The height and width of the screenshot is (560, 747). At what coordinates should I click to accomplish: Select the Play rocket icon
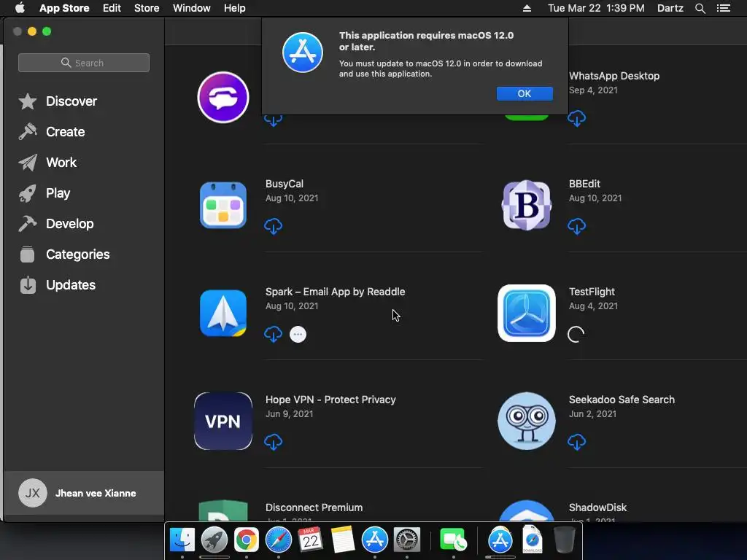coord(28,192)
